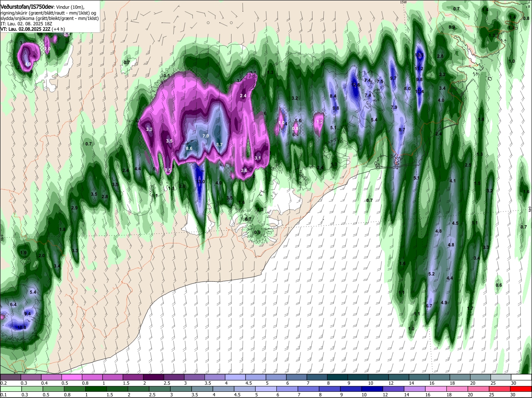Click the Veðurstofan/IS750dev title text

pyautogui.click(x=27, y=6)
